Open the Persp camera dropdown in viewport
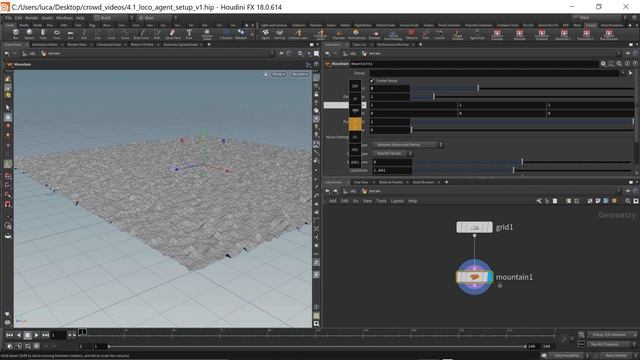Image resolution: width=640 pixels, height=360 pixels. click(279, 74)
